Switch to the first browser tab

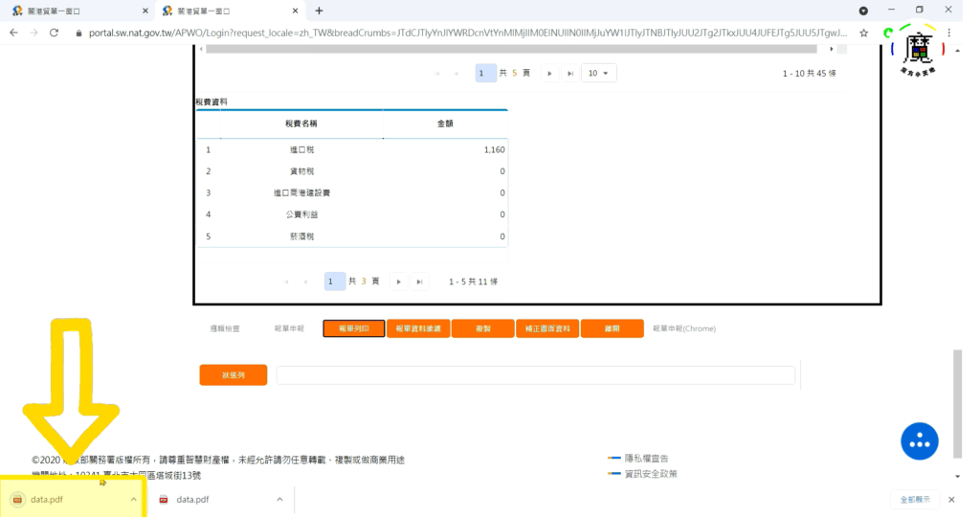(x=78, y=11)
